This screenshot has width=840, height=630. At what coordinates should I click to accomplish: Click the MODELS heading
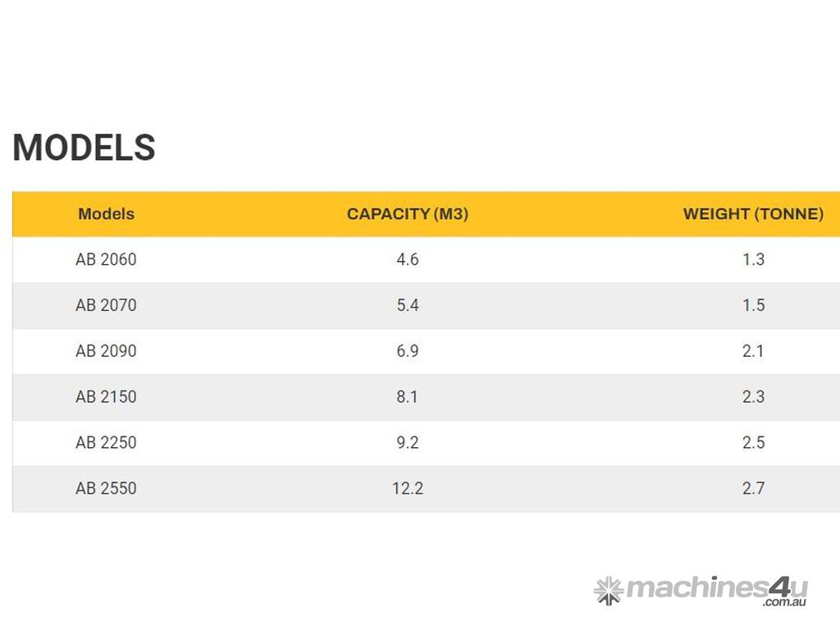pyautogui.click(x=84, y=148)
